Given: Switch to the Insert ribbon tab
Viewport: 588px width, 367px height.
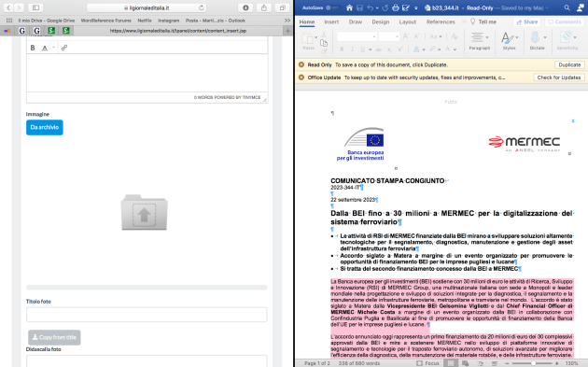Looking at the screenshot, I should click(x=331, y=21).
